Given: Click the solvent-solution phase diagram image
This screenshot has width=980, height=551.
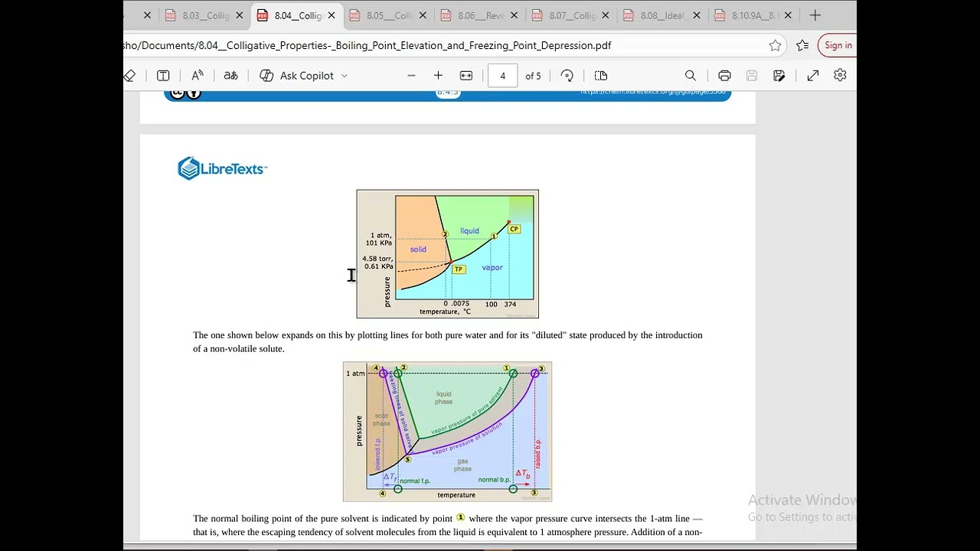Looking at the screenshot, I should 447,432.
